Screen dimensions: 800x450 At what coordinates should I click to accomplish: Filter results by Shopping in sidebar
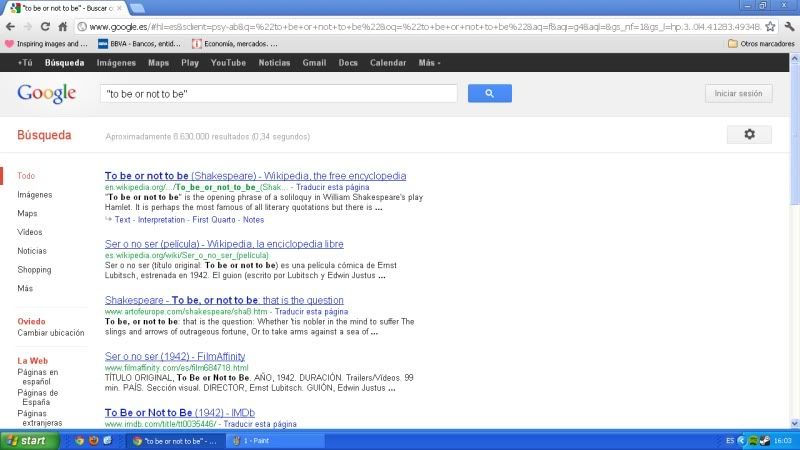point(34,269)
